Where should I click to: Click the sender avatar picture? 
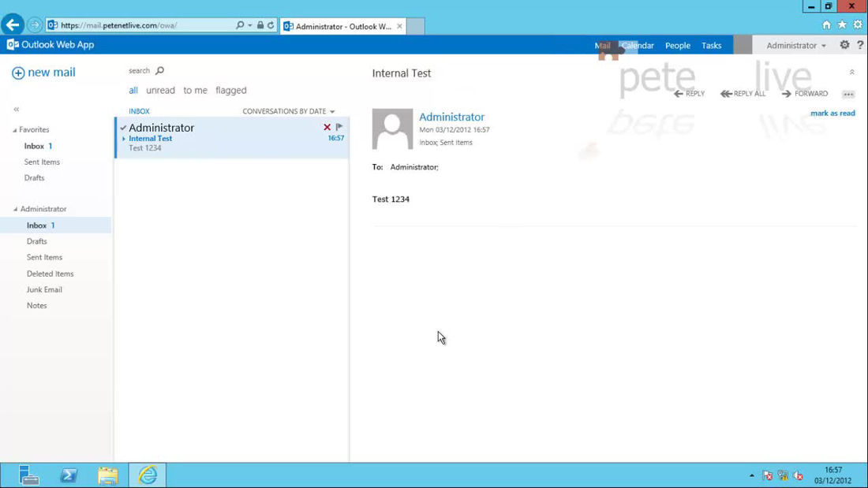tap(392, 129)
